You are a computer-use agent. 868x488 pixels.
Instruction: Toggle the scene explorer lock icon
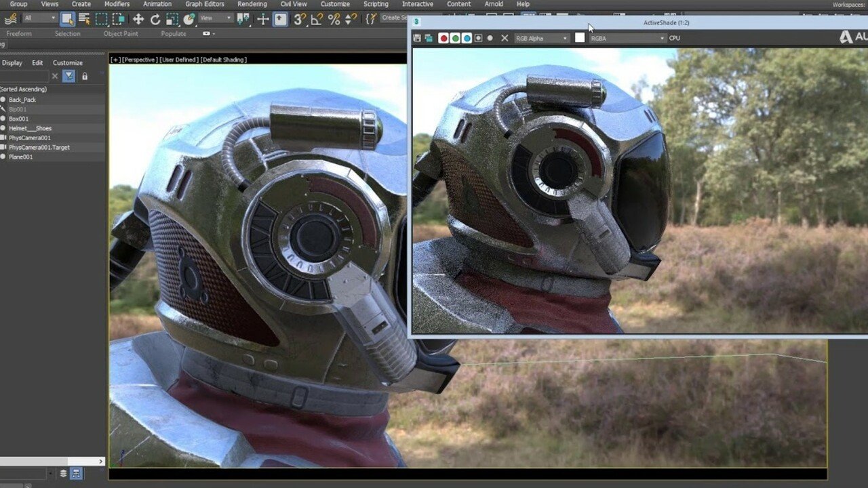pos(85,77)
